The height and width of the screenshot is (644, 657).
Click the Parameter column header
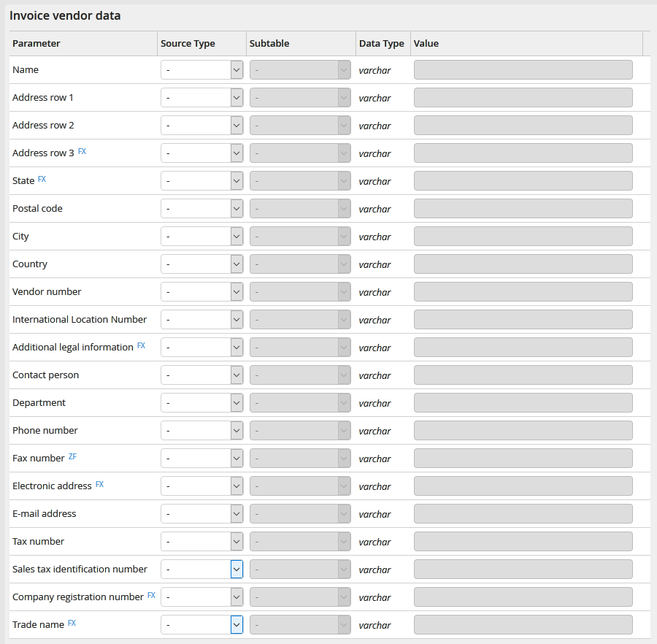point(36,44)
